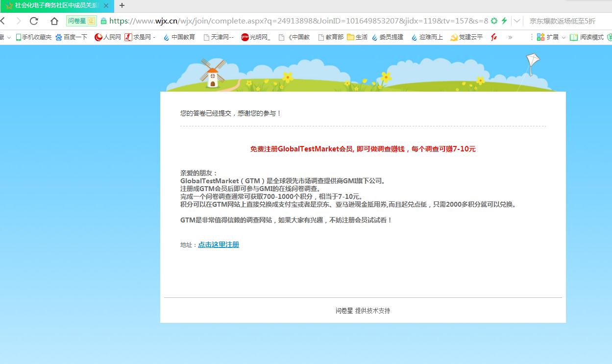Open 《中国教 bookmark
This screenshot has width=612, height=364.
294,37
